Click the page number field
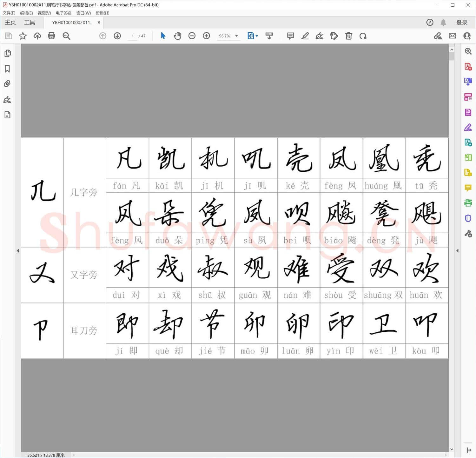Image resolution: width=476 pixels, height=458 pixels. pos(133,36)
